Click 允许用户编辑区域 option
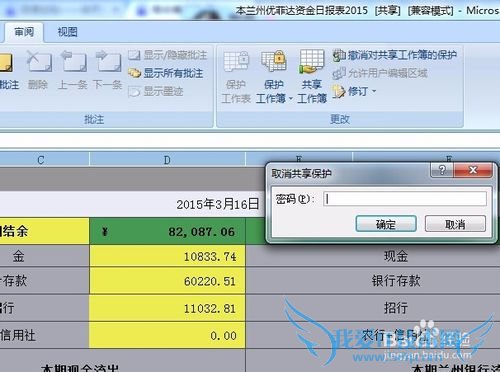 (380, 73)
